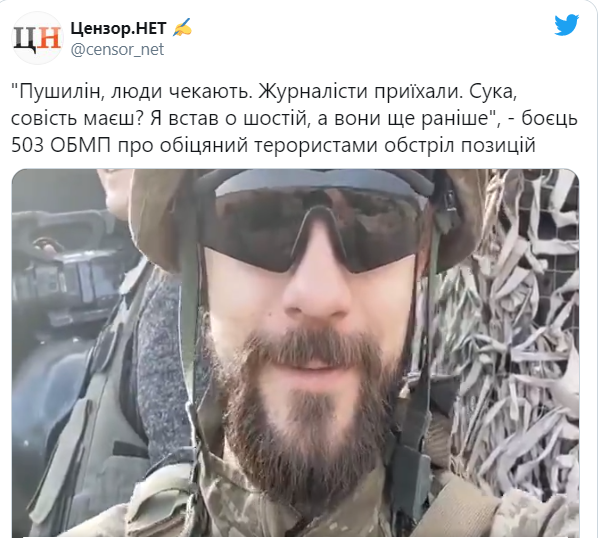Click tweet line starting "совість маєш?"
The height and width of the screenshot is (538, 601).
(x=294, y=119)
